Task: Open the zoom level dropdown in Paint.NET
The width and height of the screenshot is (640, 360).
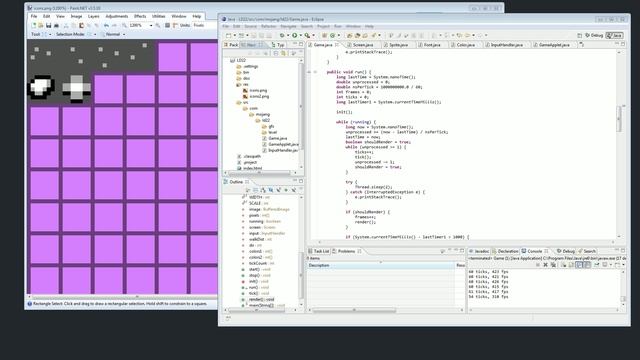Action: tap(151, 25)
